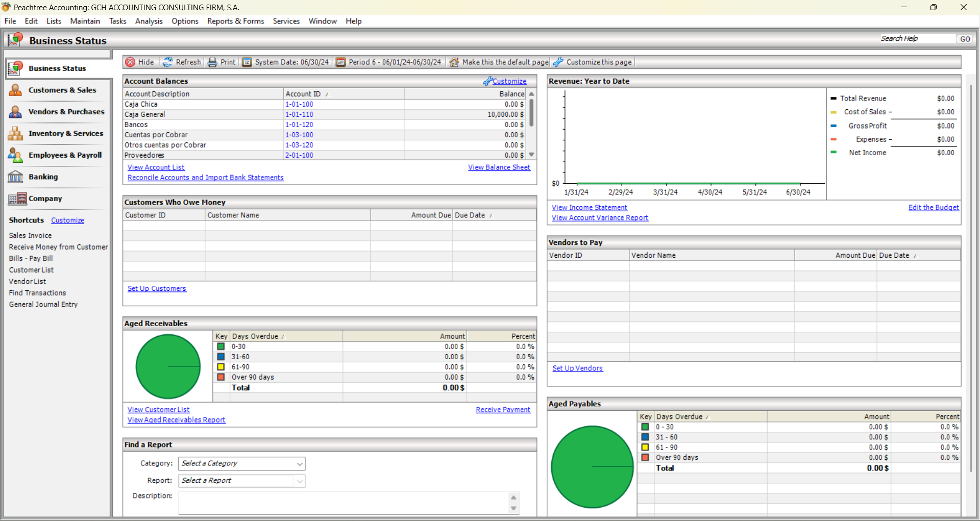The image size is (980, 521).
Task: Click Customize link next to Shortcuts
Action: [67, 220]
